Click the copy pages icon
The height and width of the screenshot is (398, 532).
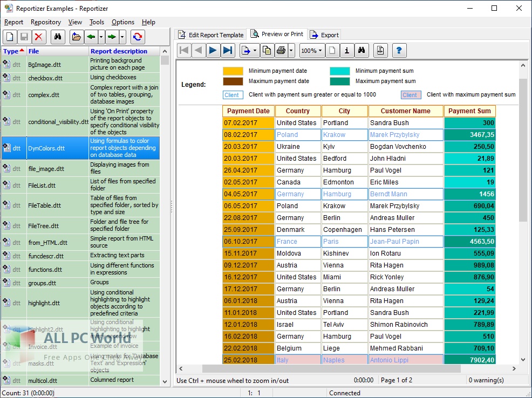(267, 51)
